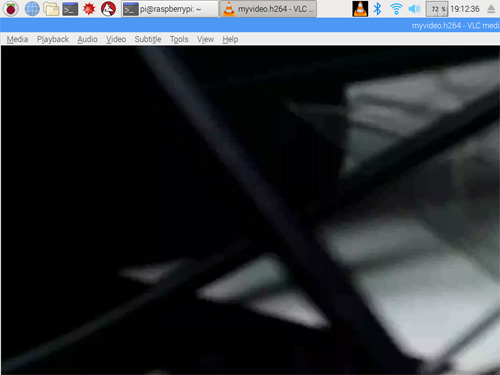Switch to the pi@raspberrypi terminal task
This screenshot has height=375, width=500.
pos(170,9)
